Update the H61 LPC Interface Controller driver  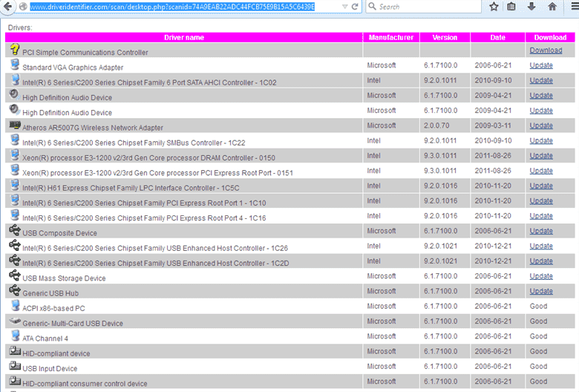[541, 186]
